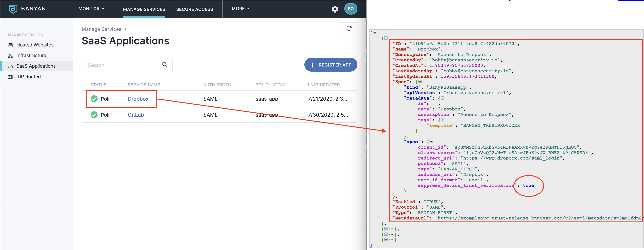Collapse the "metadata" JSON object
This screenshot has height=250, width=644.
442,98
